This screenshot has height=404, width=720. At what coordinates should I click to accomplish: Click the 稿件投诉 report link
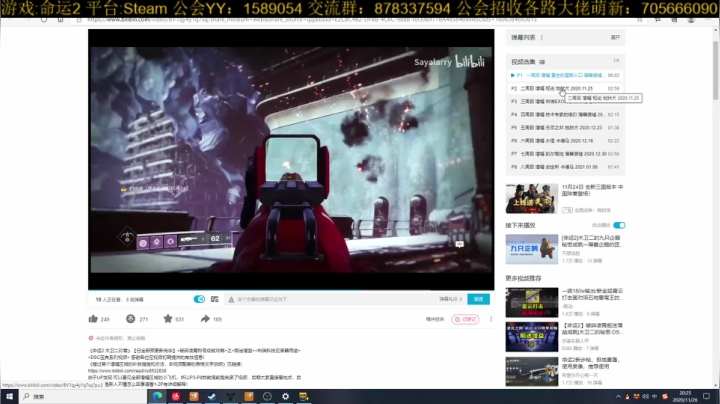pyautogui.click(x=435, y=319)
